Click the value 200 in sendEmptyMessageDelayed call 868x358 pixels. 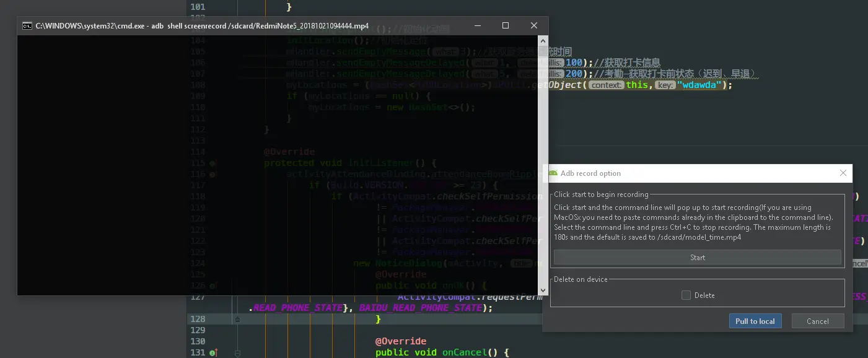point(574,74)
